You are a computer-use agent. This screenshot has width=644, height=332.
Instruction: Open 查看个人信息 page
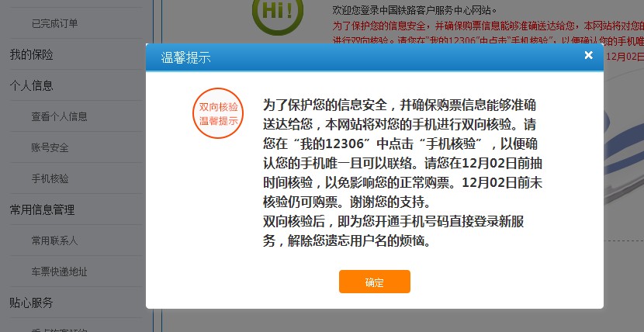coord(59,117)
